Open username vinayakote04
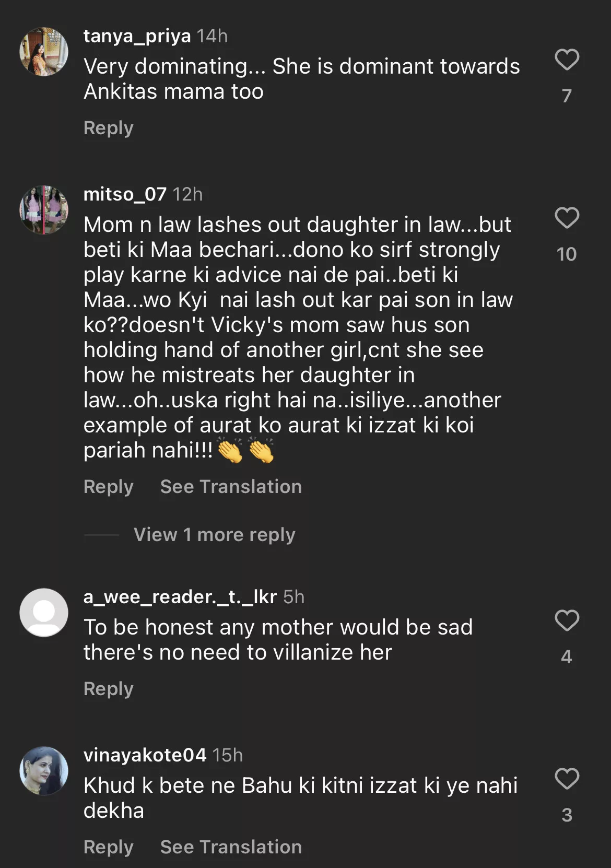The width and height of the screenshot is (611, 868). pyautogui.click(x=145, y=755)
